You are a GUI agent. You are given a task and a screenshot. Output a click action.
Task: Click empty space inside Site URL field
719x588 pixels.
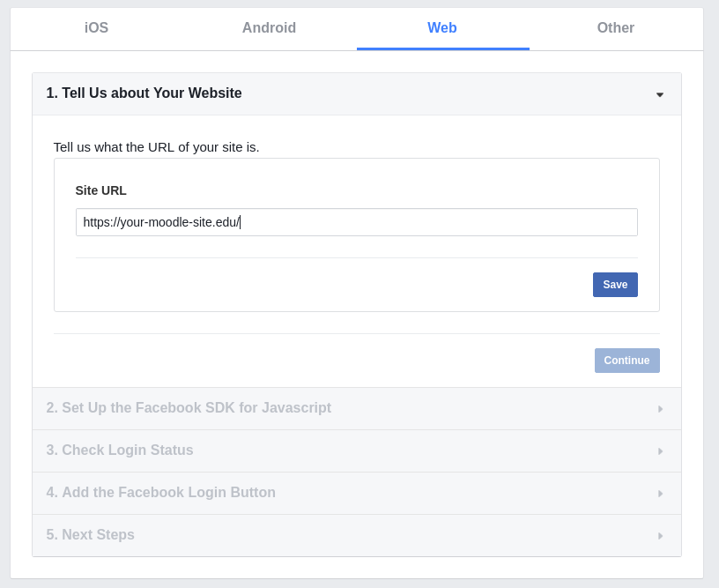[441, 222]
